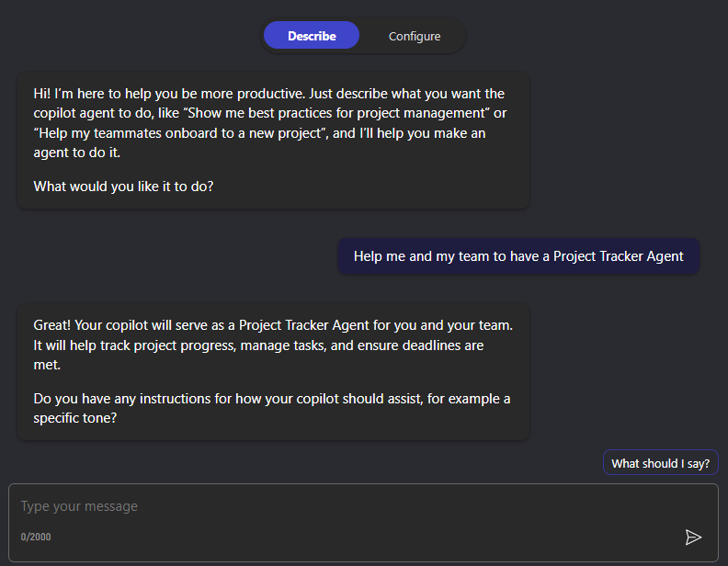The width and height of the screenshot is (728, 566).
Task: Click the "What should I say?" suggestion
Action: click(x=660, y=463)
